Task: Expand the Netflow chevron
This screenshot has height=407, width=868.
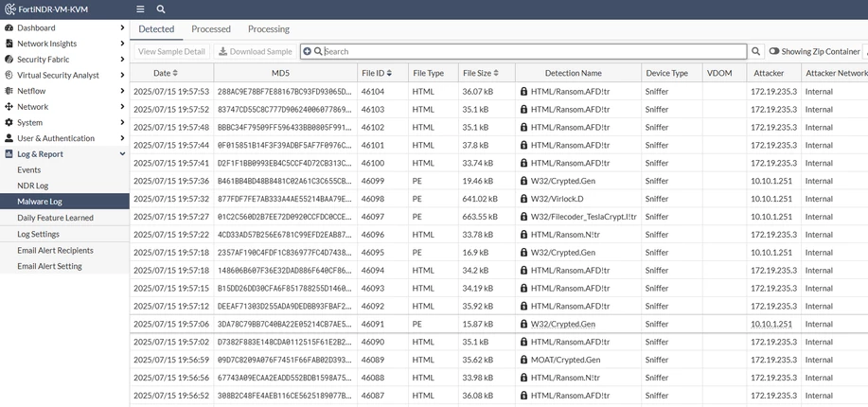Action: 122,91
